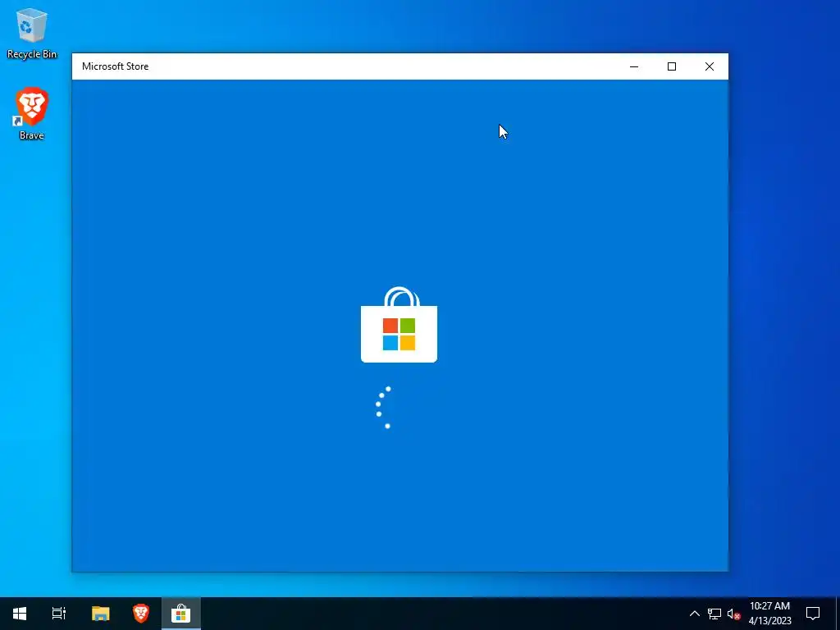Close the Microsoft Store window
The width and height of the screenshot is (840, 630).
(710, 66)
